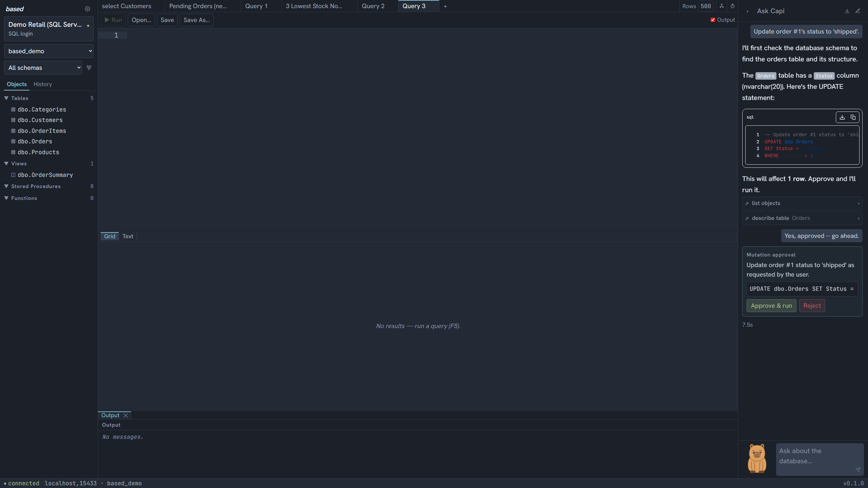Expand the describe table Orders tool call
Image resolution: width=868 pixels, height=488 pixels.
point(802,218)
